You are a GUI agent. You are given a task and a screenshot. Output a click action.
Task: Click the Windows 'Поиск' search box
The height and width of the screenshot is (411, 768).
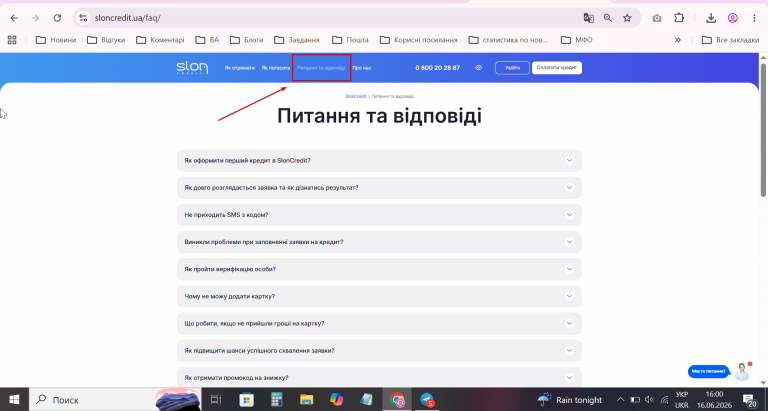click(115, 400)
